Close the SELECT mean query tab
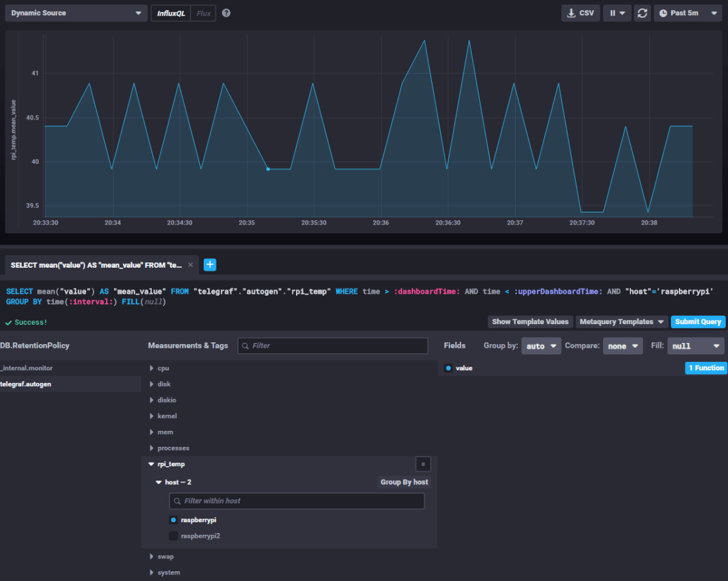The width and height of the screenshot is (728, 581). pos(190,265)
